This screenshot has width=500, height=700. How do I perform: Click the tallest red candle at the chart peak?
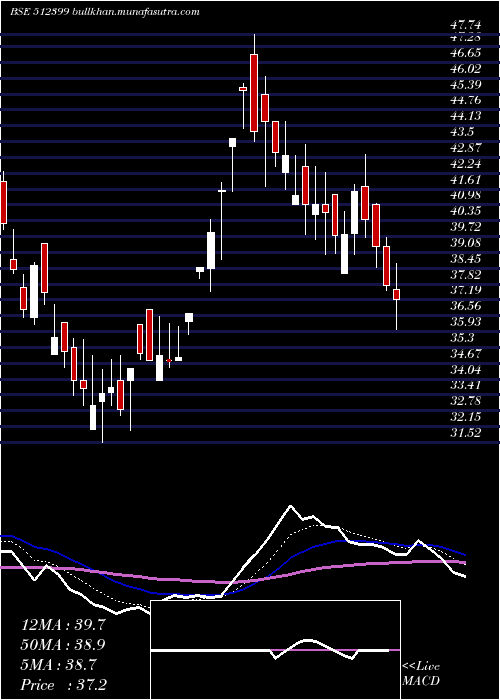(254, 93)
